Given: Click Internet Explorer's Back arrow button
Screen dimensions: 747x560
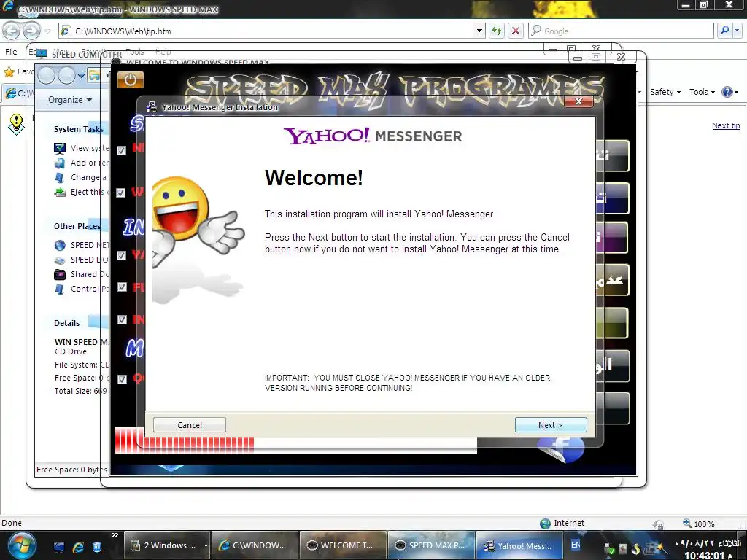Looking at the screenshot, I should point(12,31).
